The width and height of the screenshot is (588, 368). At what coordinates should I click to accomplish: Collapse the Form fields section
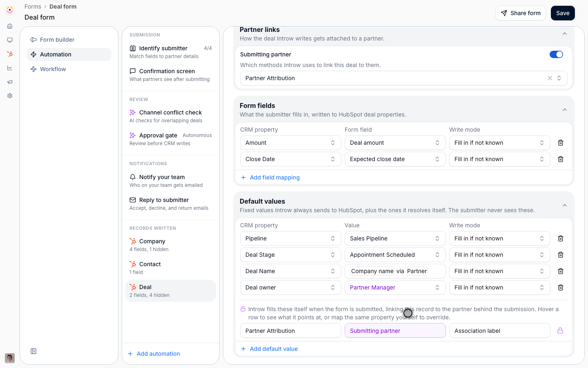pyautogui.click(x=565, y=110)
